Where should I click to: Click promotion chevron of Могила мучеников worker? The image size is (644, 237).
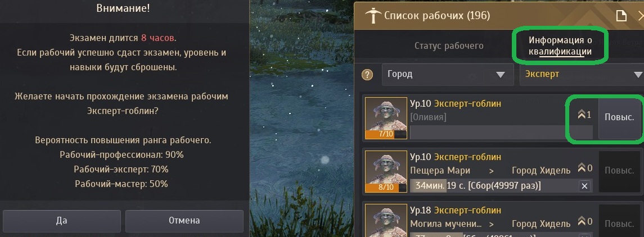[582, 222]
